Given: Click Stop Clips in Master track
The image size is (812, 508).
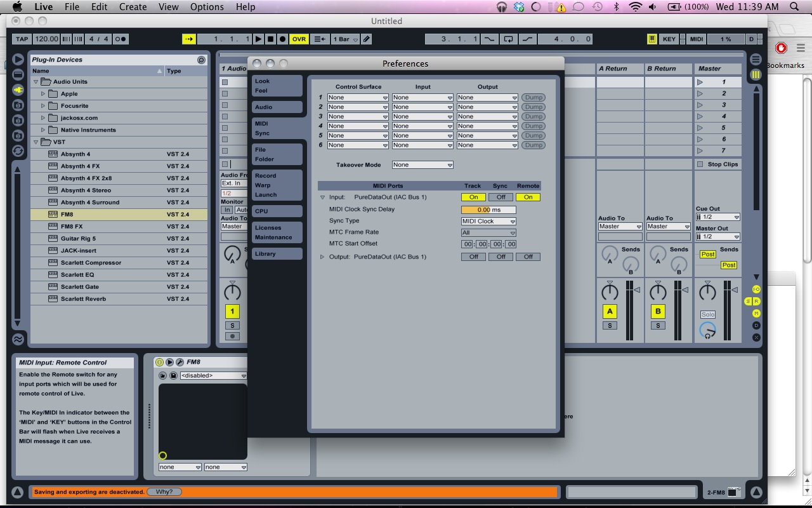Looking at the screenshot, I should click(x=717, y=164).
